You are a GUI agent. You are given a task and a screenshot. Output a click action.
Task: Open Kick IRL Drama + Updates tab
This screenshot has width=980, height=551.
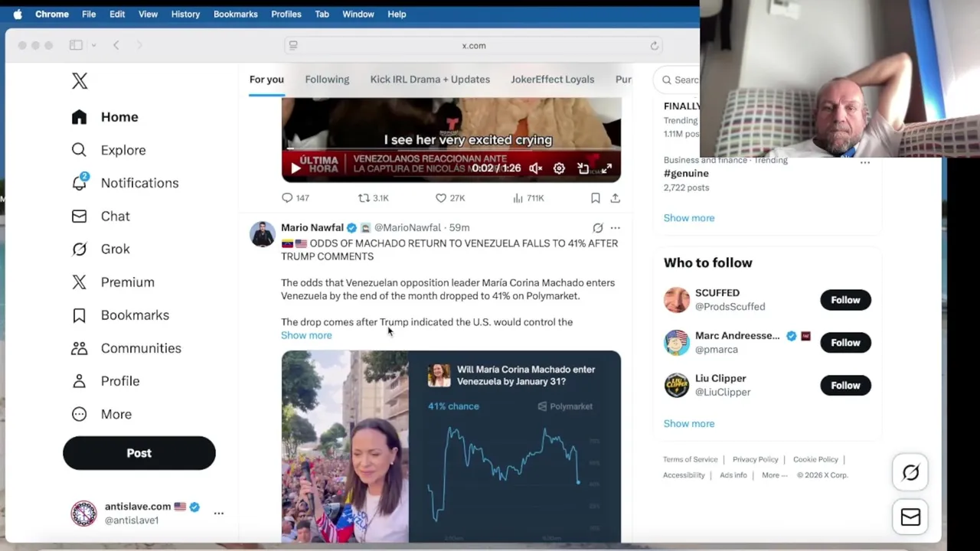(430, 80)
